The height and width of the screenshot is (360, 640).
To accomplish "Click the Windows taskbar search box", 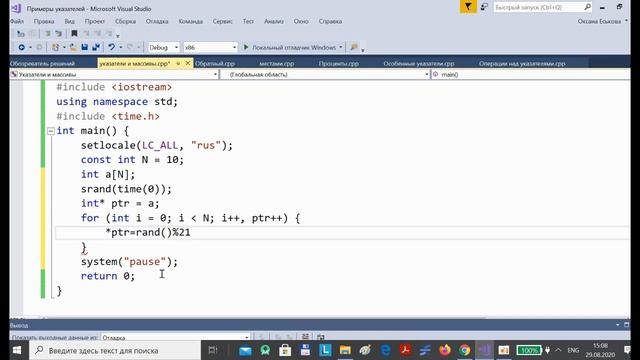I will click(x=115, y=350).
